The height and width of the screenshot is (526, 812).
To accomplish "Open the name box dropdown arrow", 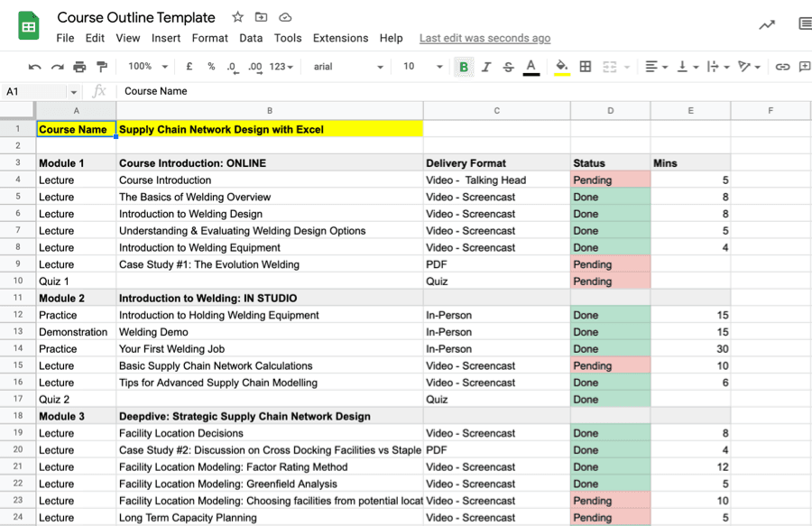I will [73, 91].
